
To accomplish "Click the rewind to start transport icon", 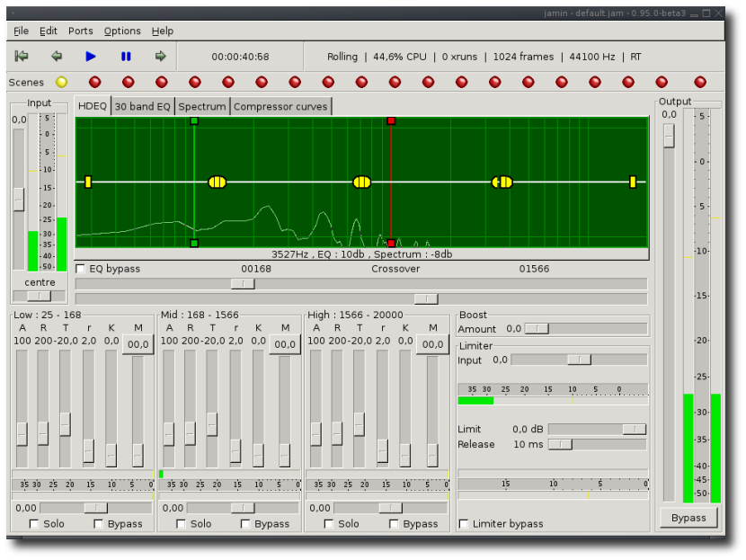I will 22,56.
